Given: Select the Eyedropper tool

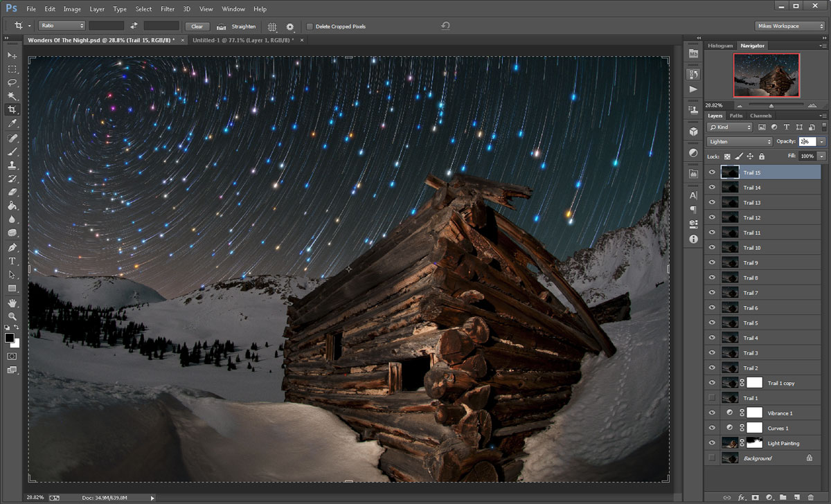Looking at the screenshot, I should [x=12, y=124].
